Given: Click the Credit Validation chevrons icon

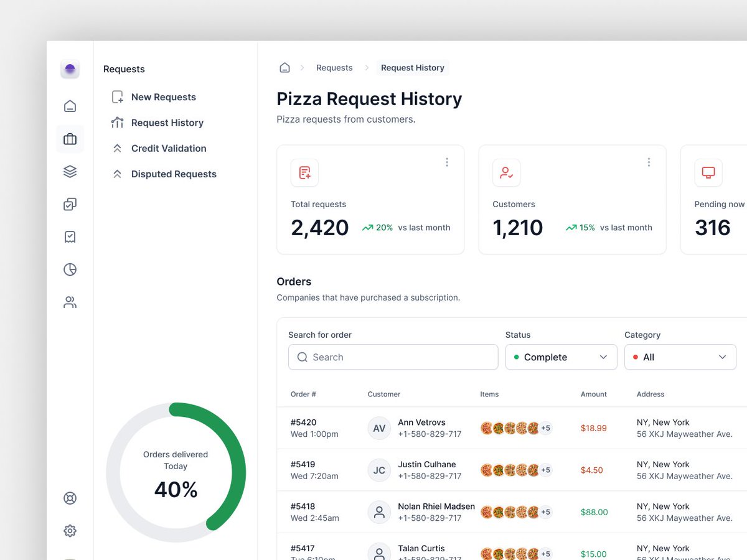Looking at the screenshot, I should (x=117, y=149).
